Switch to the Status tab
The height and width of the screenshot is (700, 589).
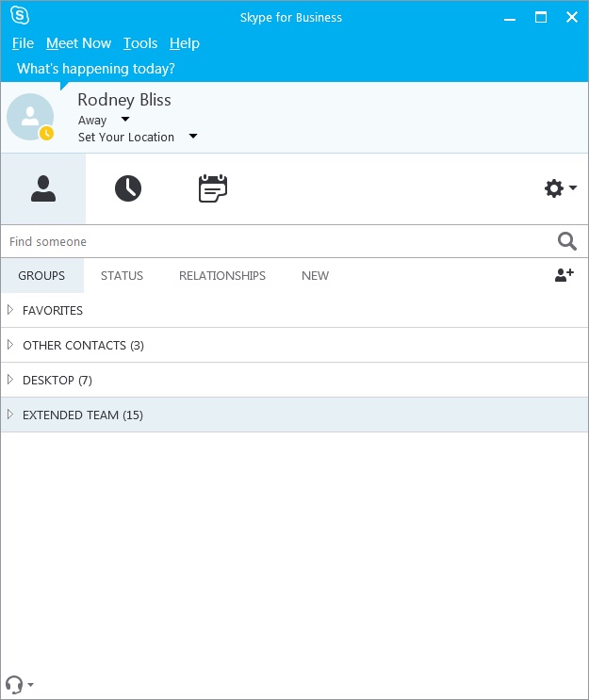[122, 276]
